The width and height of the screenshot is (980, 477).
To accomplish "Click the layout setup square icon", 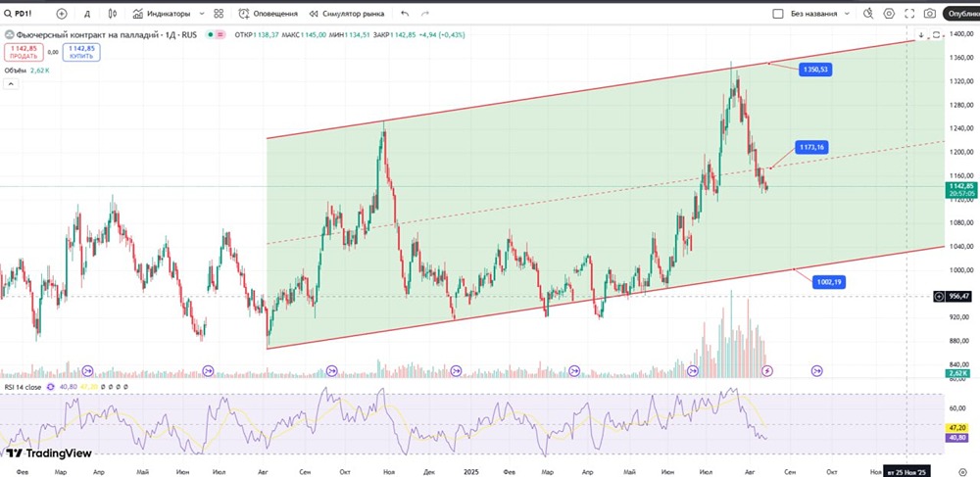I will click(778, 13).
